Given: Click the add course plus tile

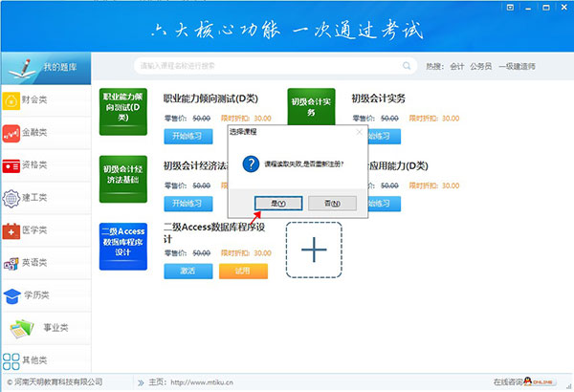Looking at the screenshot, I should 314,249.
